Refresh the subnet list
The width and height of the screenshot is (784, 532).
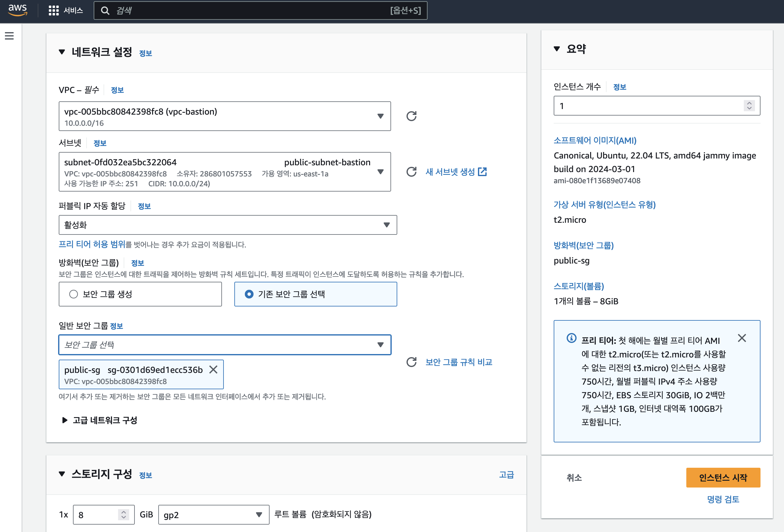pos(411,172)
